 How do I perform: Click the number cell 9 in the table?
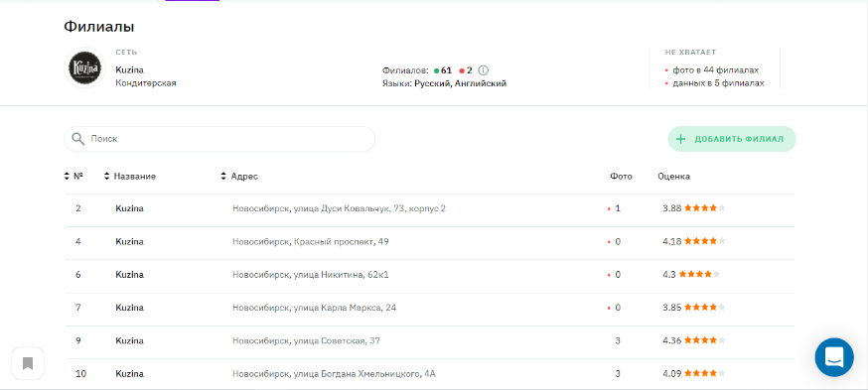click(x=78, y=340)
